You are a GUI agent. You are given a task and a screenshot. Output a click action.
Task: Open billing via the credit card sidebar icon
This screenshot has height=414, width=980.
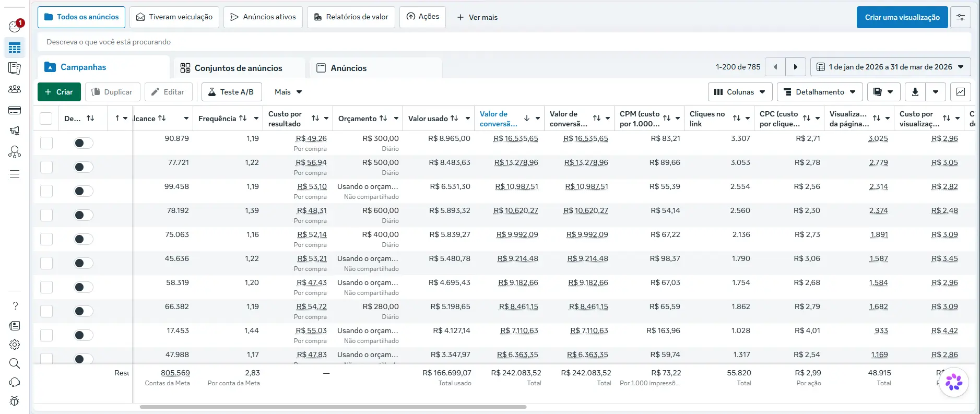(15, 110)
